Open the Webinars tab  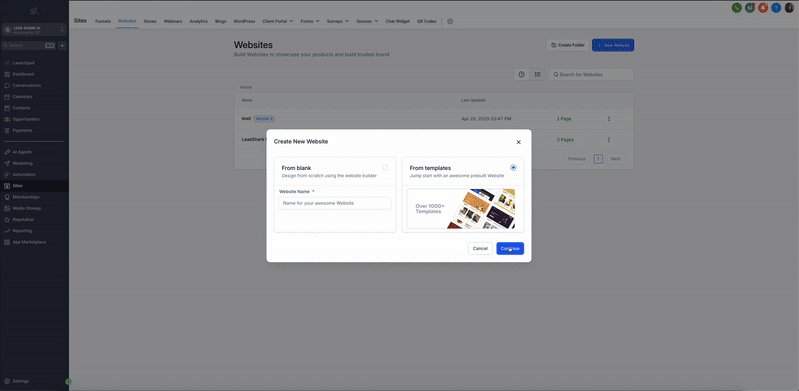[173, 21]
